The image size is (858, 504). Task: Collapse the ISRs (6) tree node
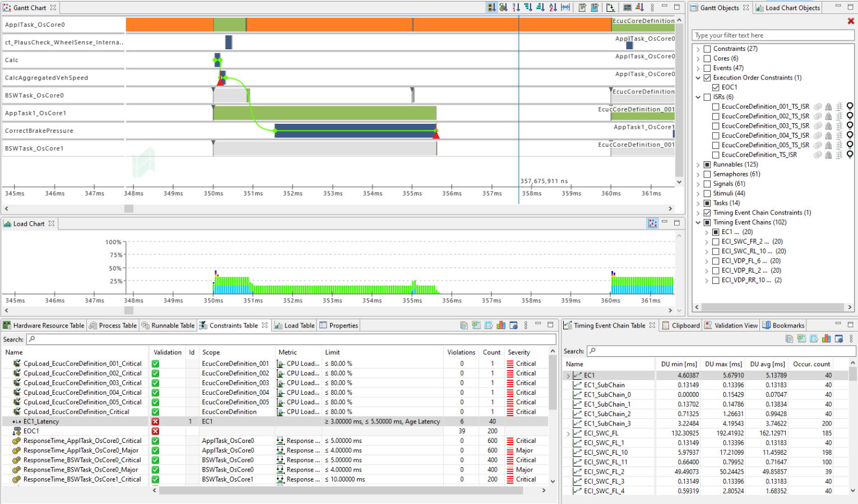coord(698,97)
